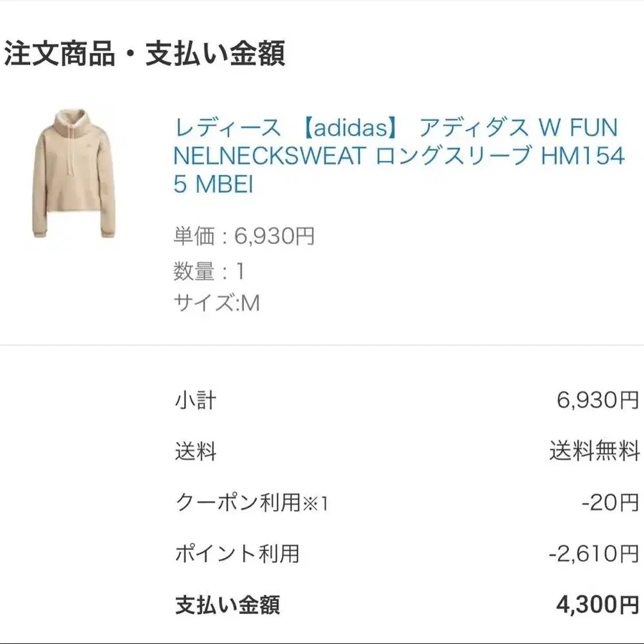
Task: Click the 小計 subtotal label
Action: tap(195, 400)
